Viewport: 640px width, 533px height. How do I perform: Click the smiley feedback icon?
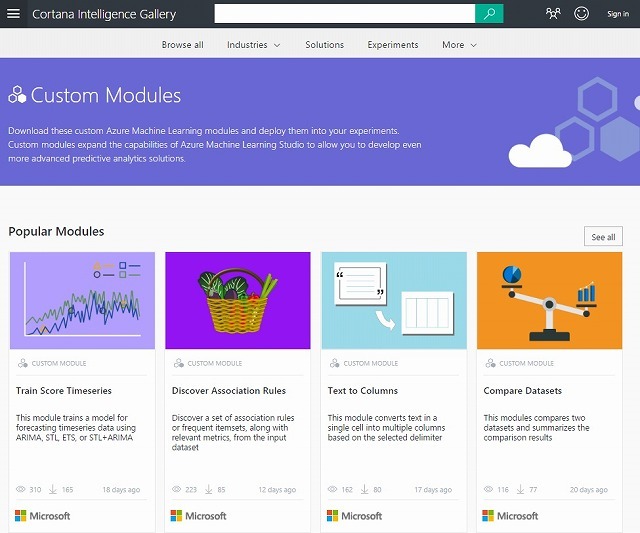583,14
